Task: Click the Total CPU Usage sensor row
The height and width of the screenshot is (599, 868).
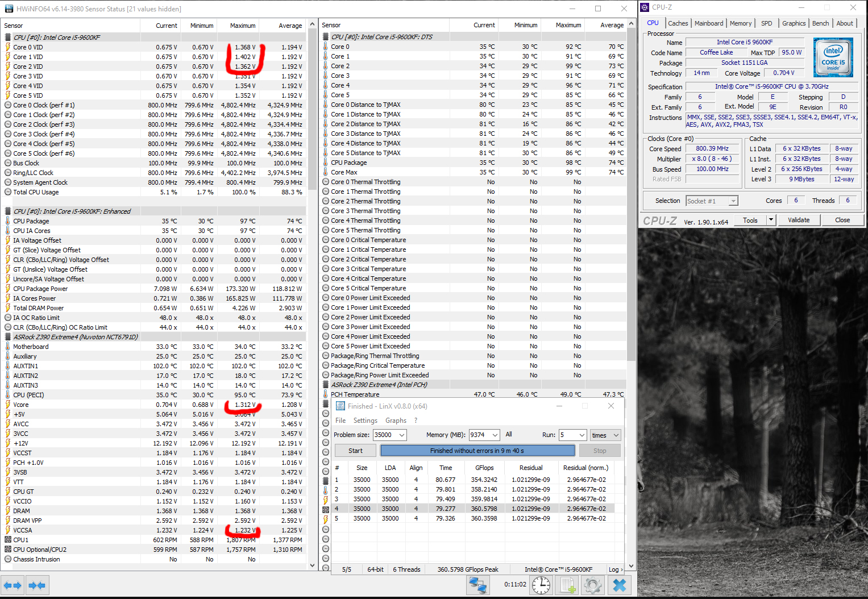Action: click(x=153, y=192)
